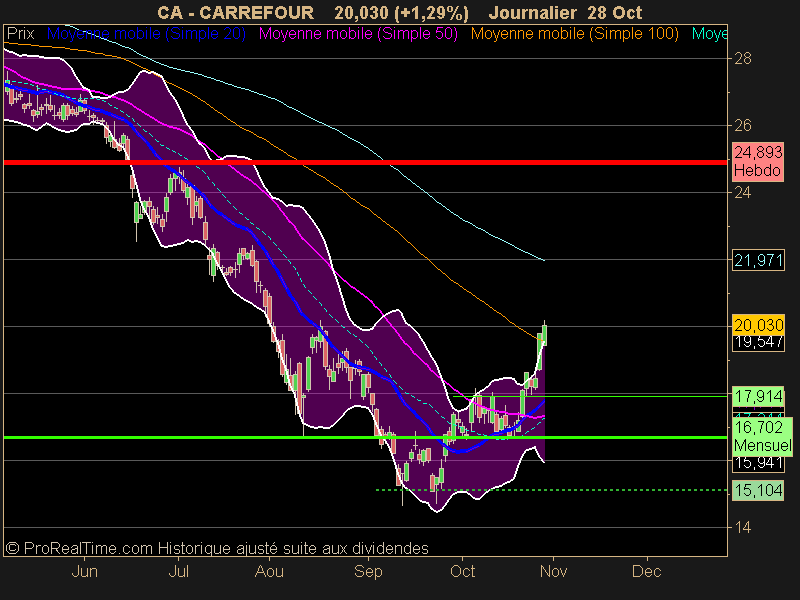The image size is (800, 600).
Task: Click the 21,971 moving average price tag
Action: point(758,261)
